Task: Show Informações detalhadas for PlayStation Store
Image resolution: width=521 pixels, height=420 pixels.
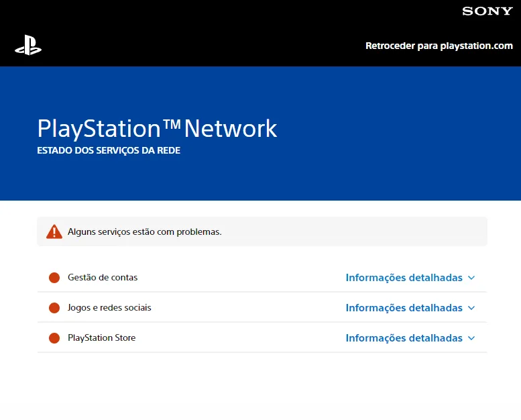Action: pos(404,338)
